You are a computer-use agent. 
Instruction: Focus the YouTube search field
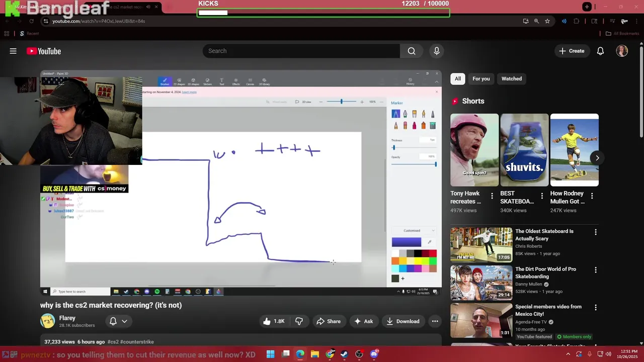[301, 51]
